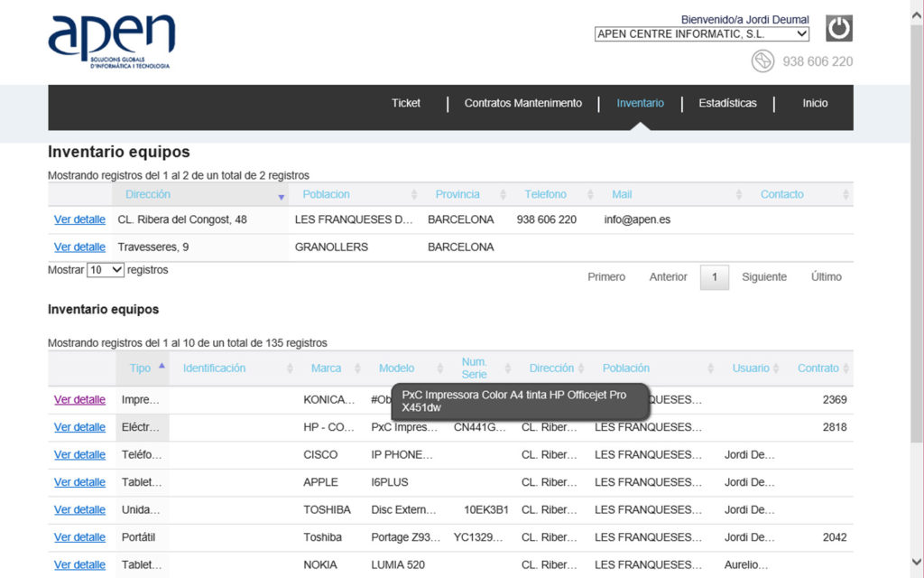Sort equipment table by Num. Serie
Screen dimensions: 924x578
pos(475,368)
